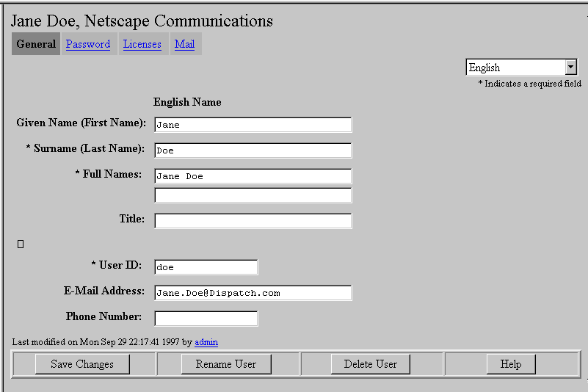588x392 pixels.
Task: Open the English language dropdown
Action: click(x=521, y=68)
